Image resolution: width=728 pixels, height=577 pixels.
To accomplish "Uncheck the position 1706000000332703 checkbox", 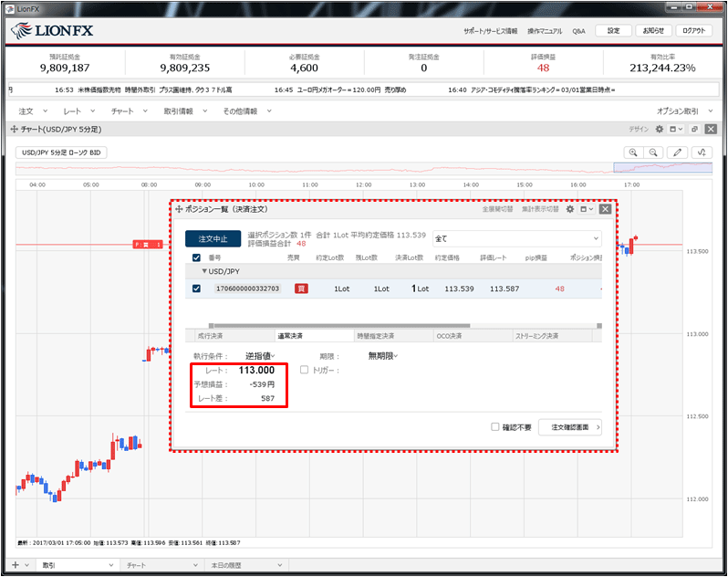I will 196,288.
